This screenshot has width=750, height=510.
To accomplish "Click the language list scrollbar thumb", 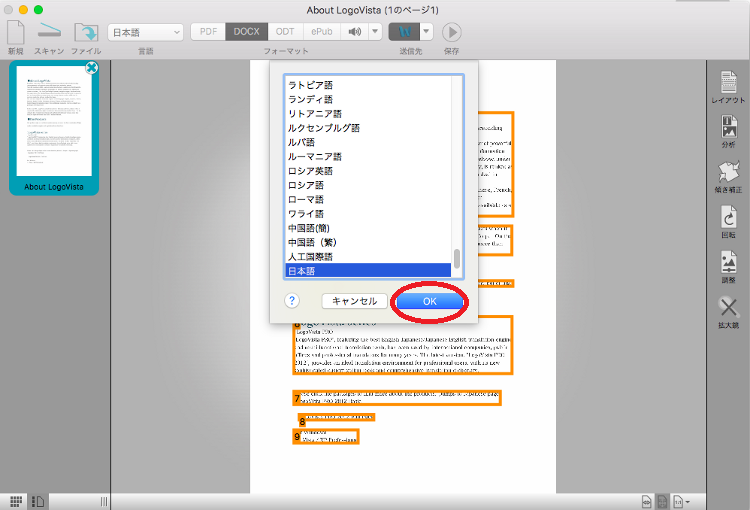I will coord(457,259).
